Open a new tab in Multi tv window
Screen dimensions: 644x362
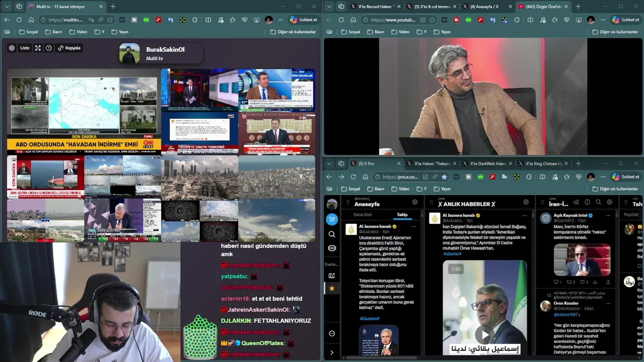[113, 7]
